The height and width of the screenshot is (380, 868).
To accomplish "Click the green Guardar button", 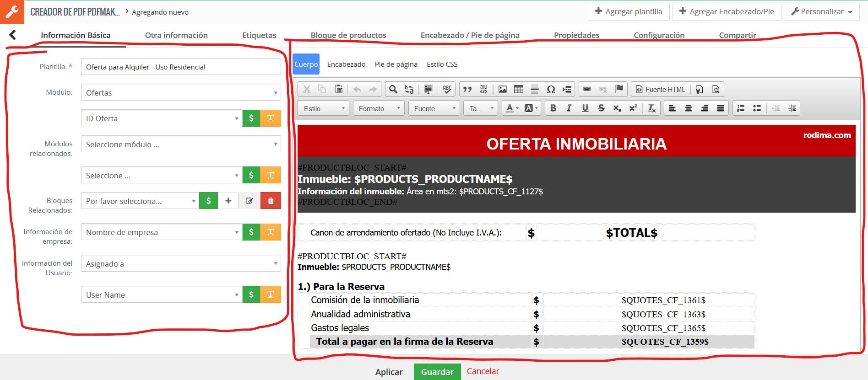I will 437,372.
